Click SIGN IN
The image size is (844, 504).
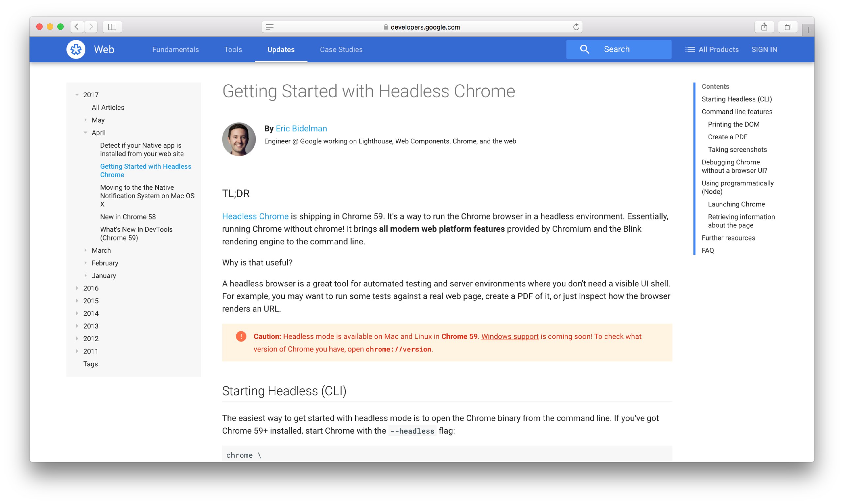click(764, 50)
